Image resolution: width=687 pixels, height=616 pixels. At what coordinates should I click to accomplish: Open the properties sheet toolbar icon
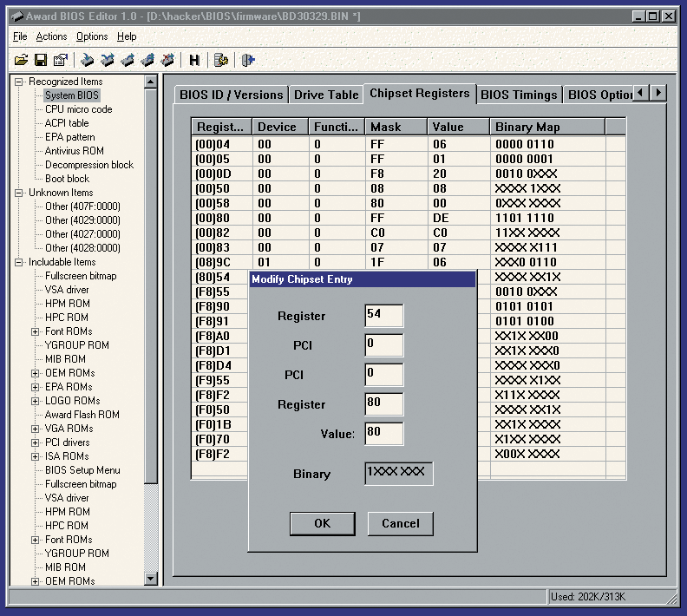(x=61, y=60)
